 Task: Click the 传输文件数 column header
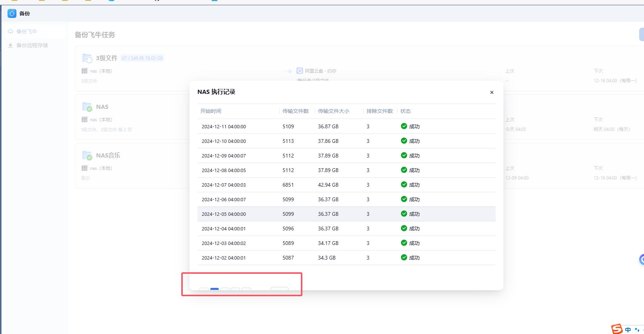[x=296, y=111]
